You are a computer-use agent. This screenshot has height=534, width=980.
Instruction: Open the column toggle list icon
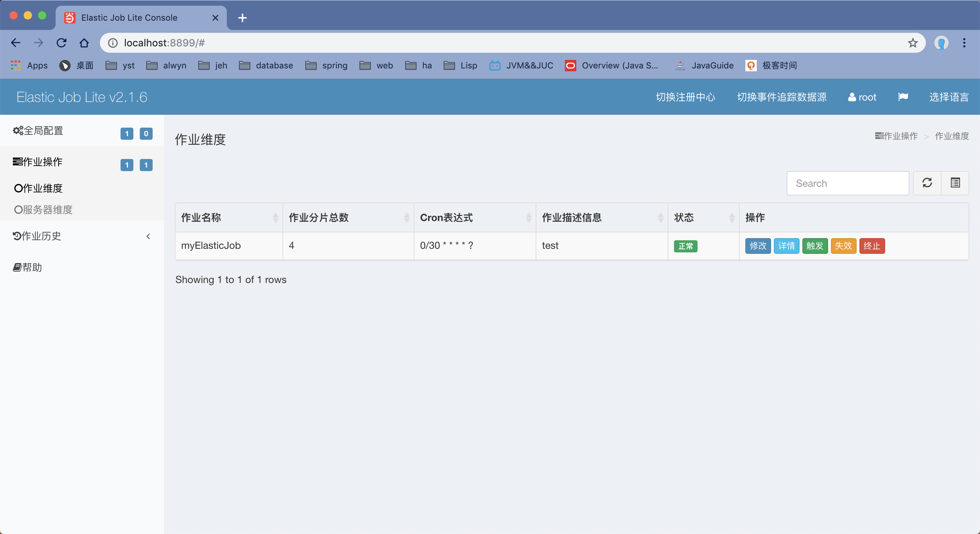point(955,183)
